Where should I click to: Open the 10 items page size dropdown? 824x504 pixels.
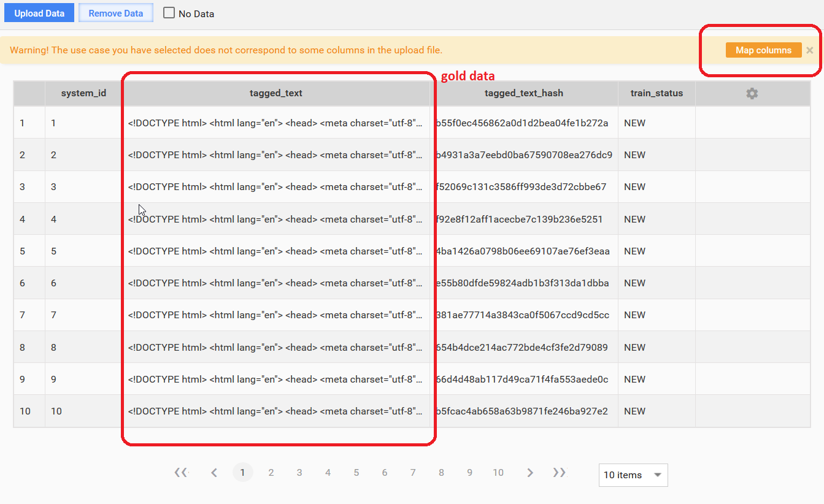tap(633, 475)
